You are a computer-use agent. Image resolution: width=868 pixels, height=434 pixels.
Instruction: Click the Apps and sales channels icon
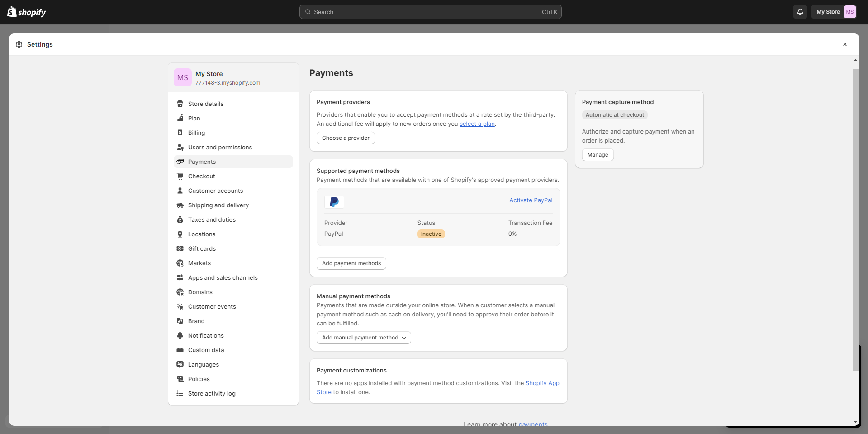pos(180,277)
